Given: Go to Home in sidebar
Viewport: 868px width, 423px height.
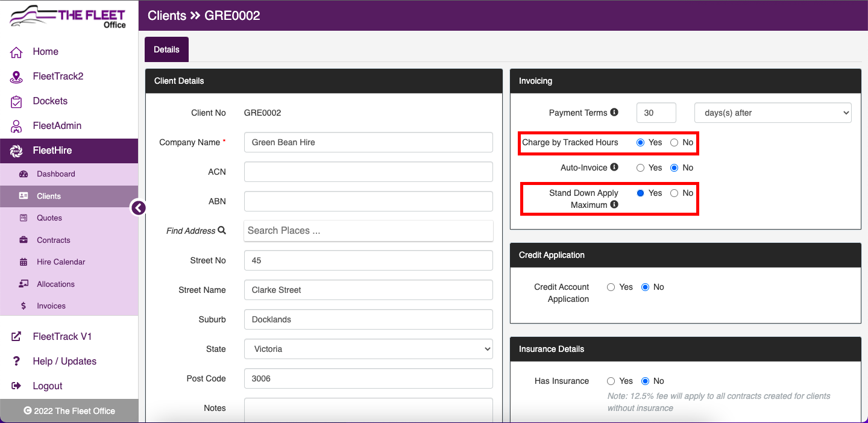Looking at the screenshot, I should (x=46, y=52).
